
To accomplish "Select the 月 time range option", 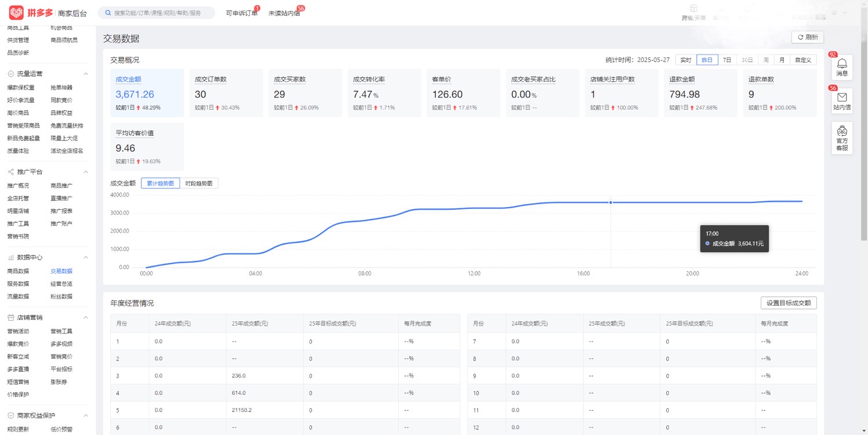I will click(x=782, y=60).
